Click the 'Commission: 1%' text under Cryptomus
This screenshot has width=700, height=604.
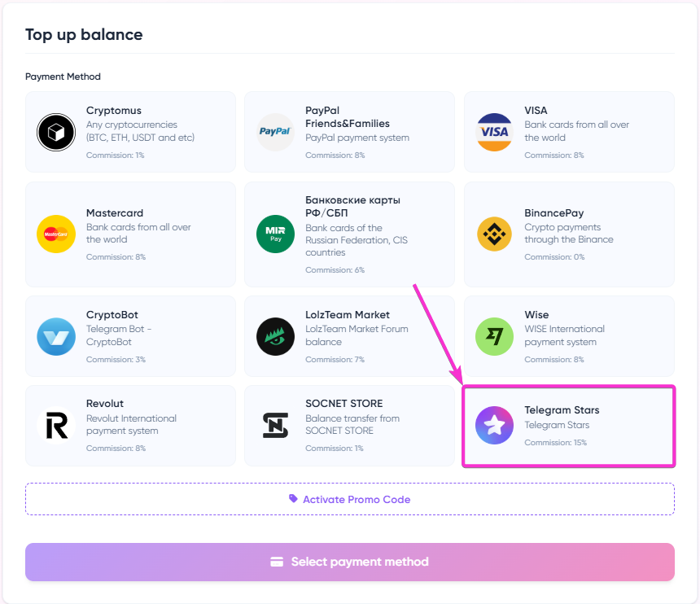click(116, 155)
